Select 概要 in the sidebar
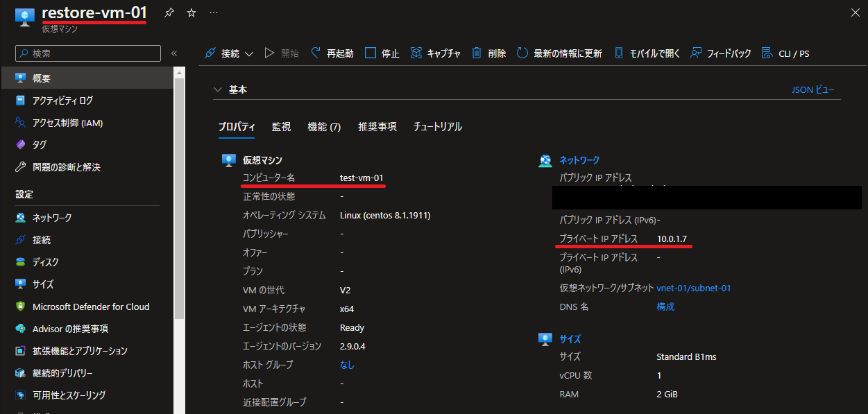 pos(87,78)
